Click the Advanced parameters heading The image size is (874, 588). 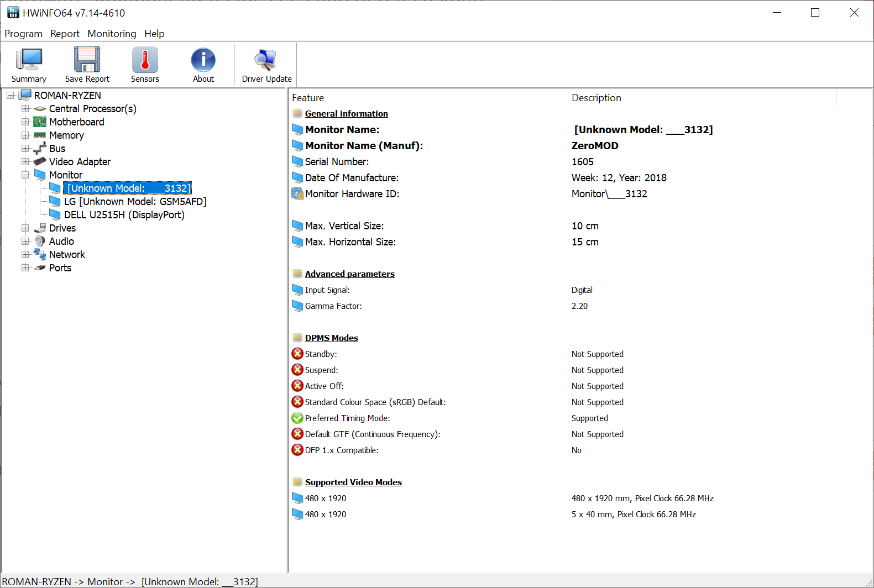349,274
